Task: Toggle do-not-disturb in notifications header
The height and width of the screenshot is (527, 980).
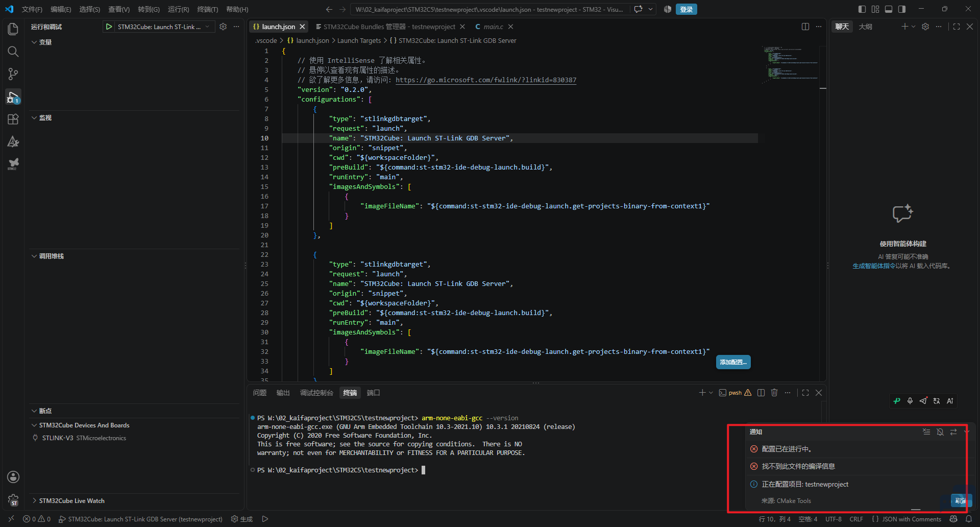Action: tap(940, 432)
